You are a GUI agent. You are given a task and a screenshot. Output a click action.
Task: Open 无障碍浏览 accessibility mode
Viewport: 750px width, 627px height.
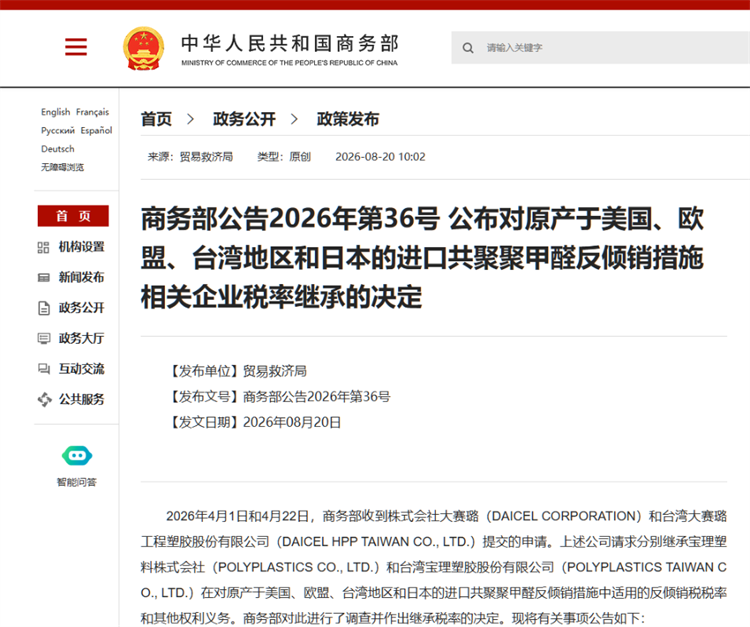(x=62, y=167)
